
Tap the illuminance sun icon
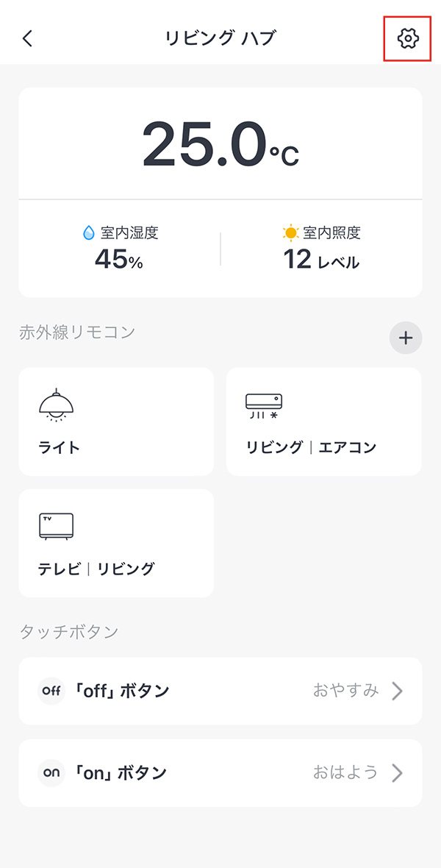[x=291, y=233]
